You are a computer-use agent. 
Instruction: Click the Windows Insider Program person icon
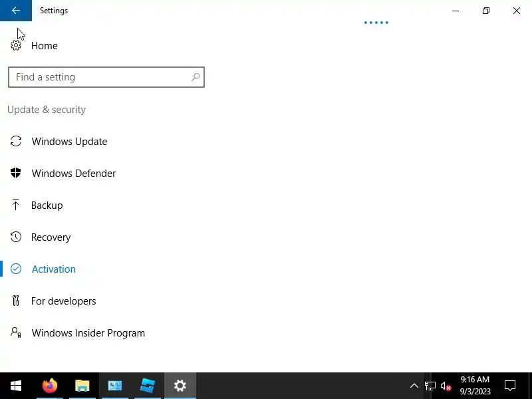coord(16,332)
